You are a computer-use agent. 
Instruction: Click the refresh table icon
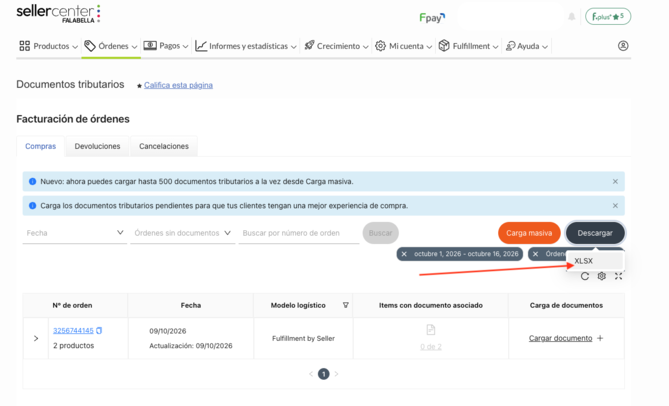[x=585, y=276]
